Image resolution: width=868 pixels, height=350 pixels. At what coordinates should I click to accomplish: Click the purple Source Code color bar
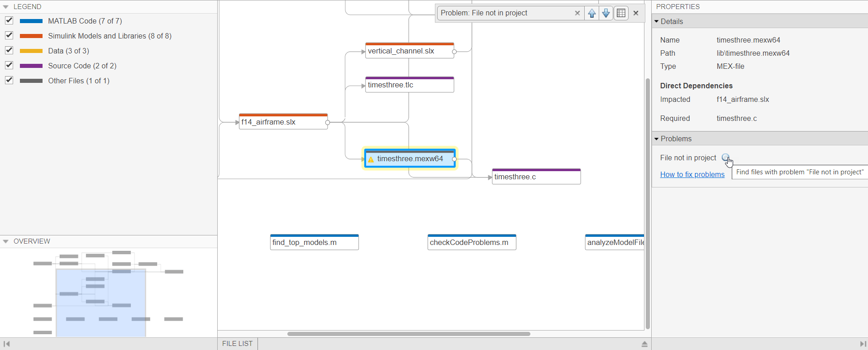31,66
